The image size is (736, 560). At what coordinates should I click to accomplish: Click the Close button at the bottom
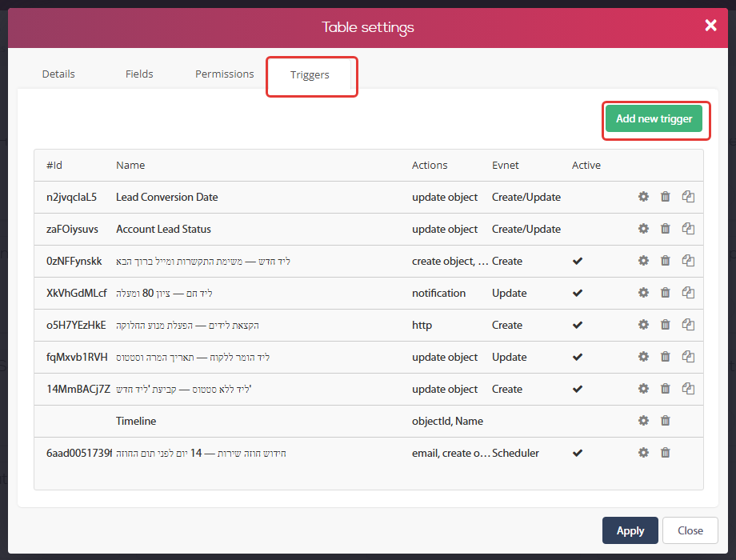pyautogui.click(x=690, y=530)
